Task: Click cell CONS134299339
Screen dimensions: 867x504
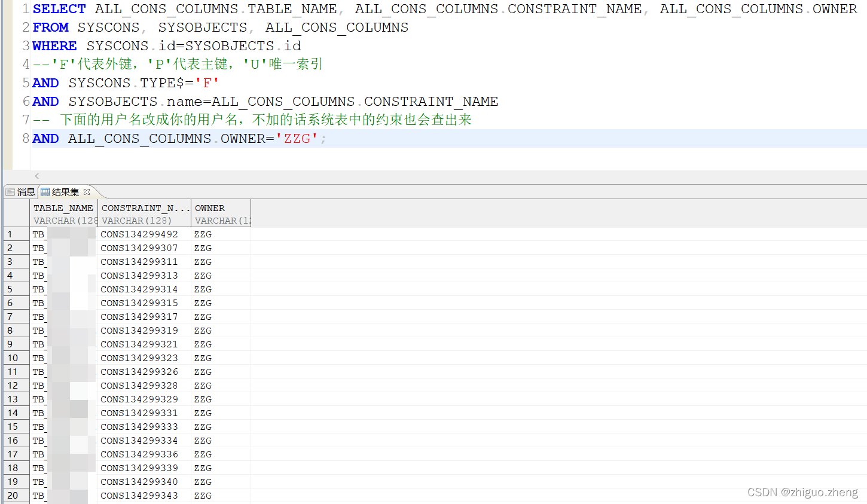Action: click(x=144, y=468)
